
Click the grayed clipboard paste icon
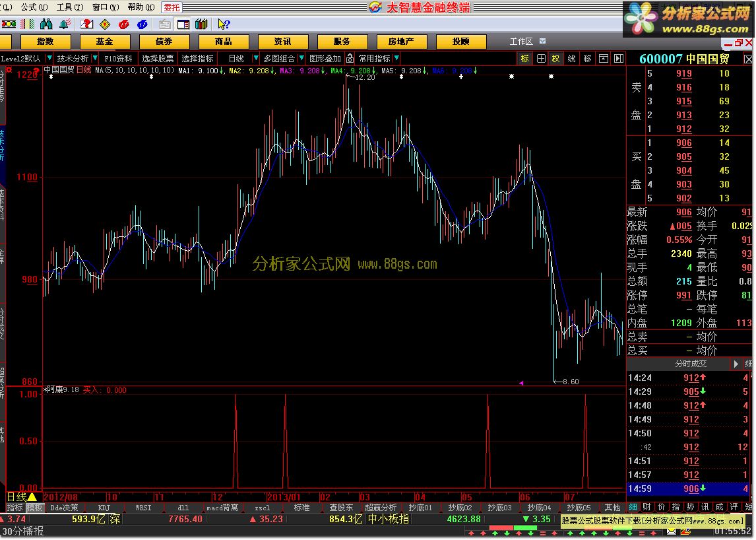165,24
